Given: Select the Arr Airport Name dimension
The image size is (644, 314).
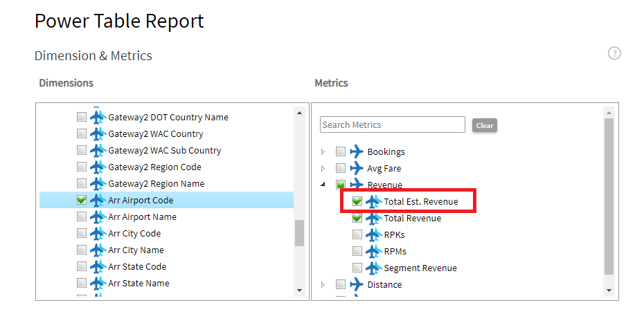Looking at the screenshot, I should coord(142,216).
